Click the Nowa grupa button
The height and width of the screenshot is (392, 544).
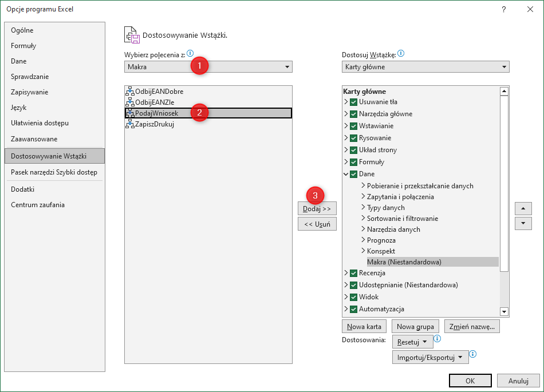[x=415, y=327]
